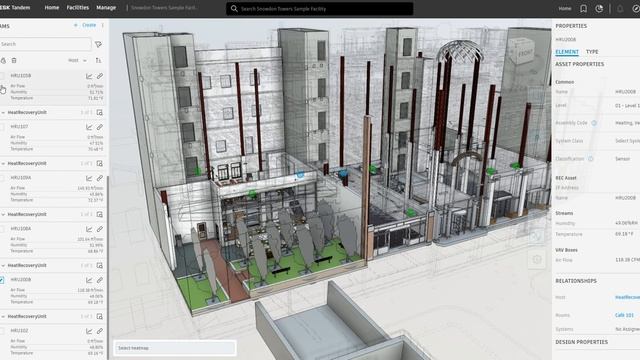The width and height of the screenshot is (640, 360).
Task: Open the chart icon for HRU105B
Action: click(x=89, y=76)
